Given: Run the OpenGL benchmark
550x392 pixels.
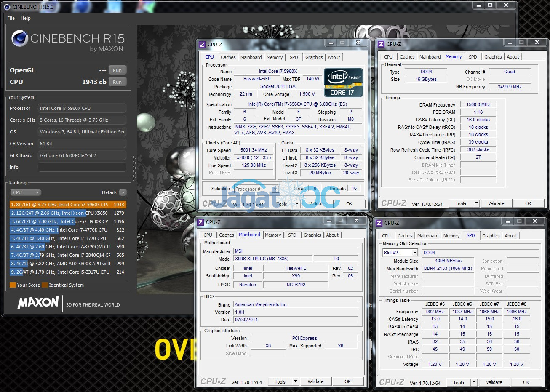Looking at the screenshot, I should coord(117,70).
